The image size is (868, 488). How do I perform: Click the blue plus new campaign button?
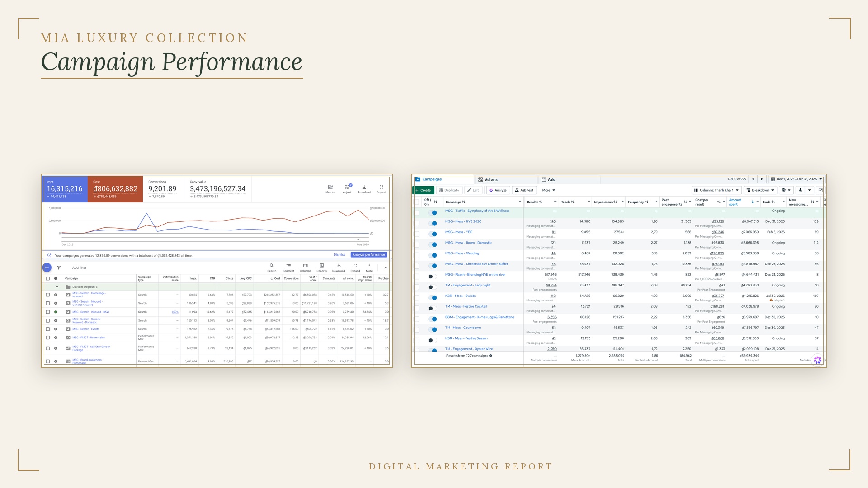[x=47, y=267]
